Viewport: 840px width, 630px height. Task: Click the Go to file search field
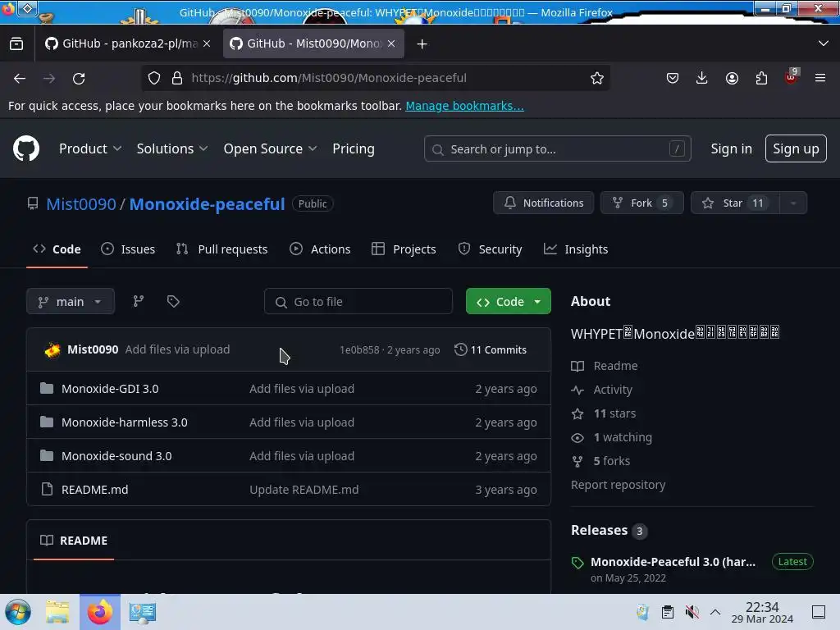[x=358, y=302]
